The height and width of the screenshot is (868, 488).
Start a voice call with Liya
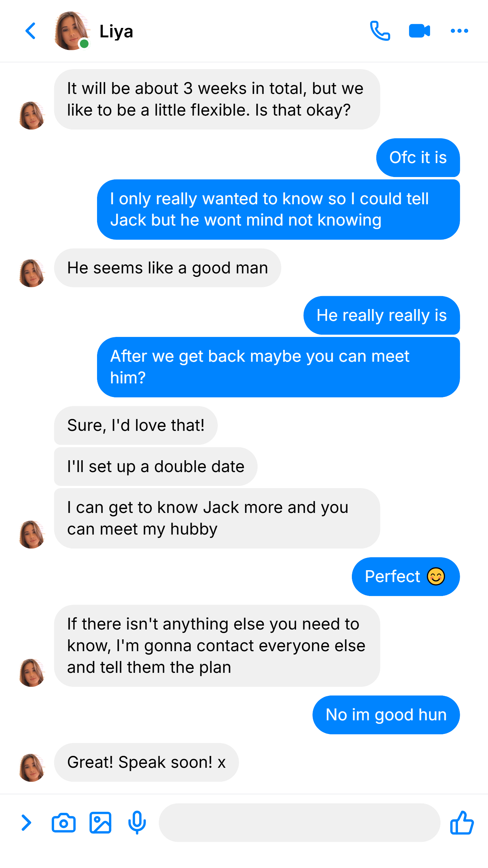380,31
